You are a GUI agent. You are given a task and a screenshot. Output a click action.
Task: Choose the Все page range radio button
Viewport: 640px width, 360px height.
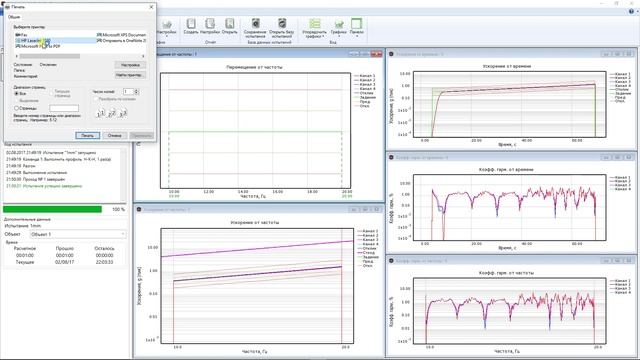coord(17,93)
